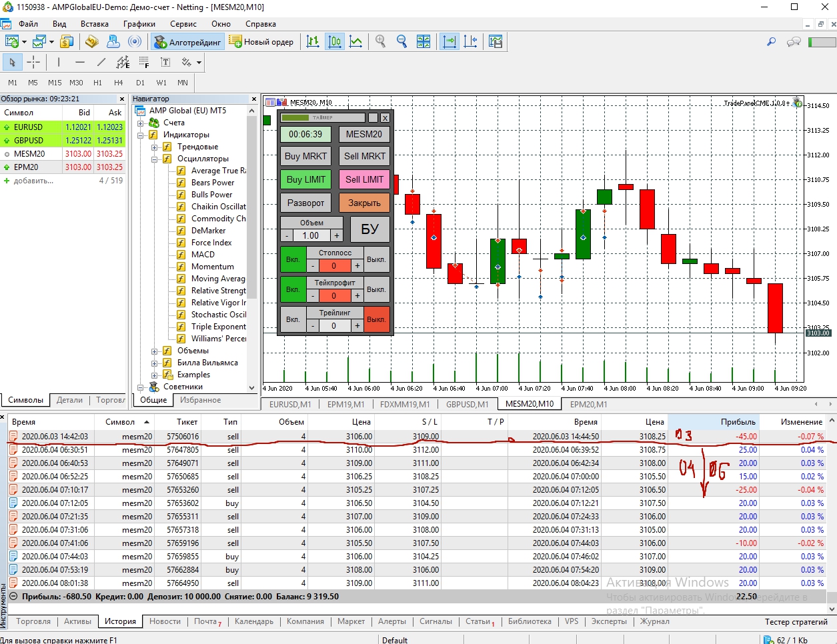Viewport: 837px width, 644px height.
Task: Toggle the Market Watch gold coins icon
Action: click(67, 42)
